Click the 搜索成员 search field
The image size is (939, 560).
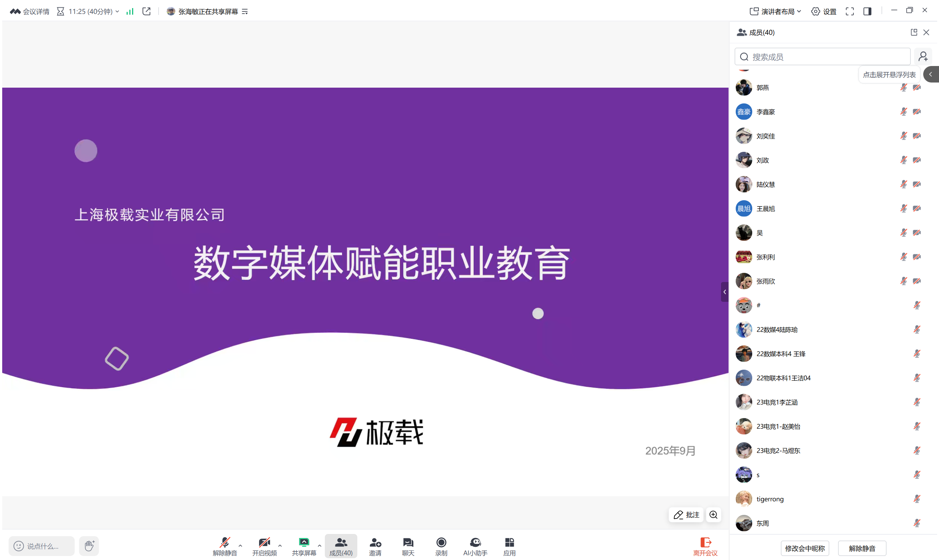point(823,56)
